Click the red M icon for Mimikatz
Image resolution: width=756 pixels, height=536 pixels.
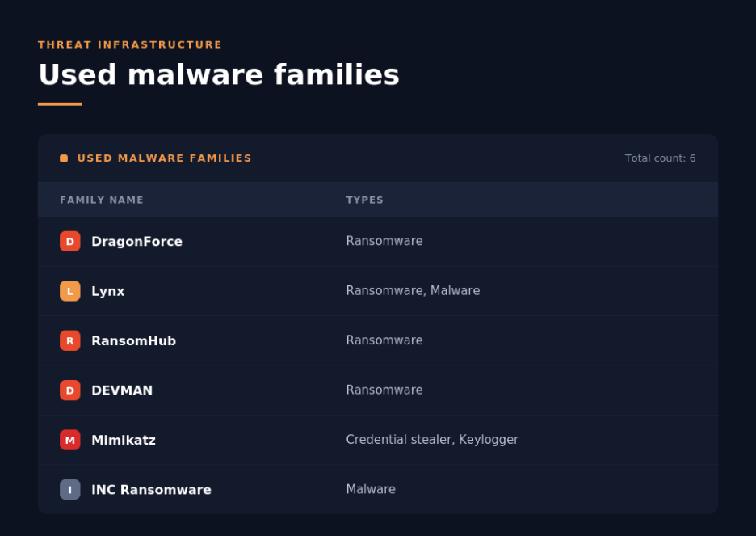coord(70,440)
